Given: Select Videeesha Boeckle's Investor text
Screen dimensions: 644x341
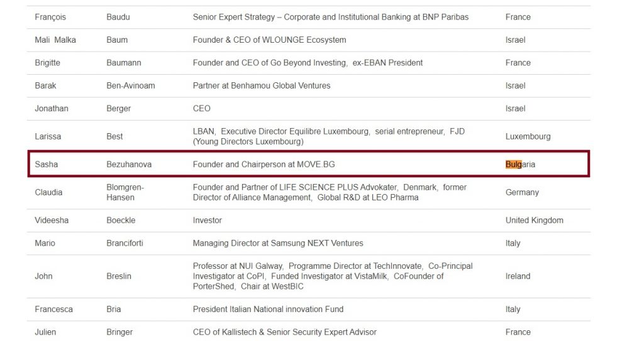Looking at the screenshot, I should pos(207,220).
